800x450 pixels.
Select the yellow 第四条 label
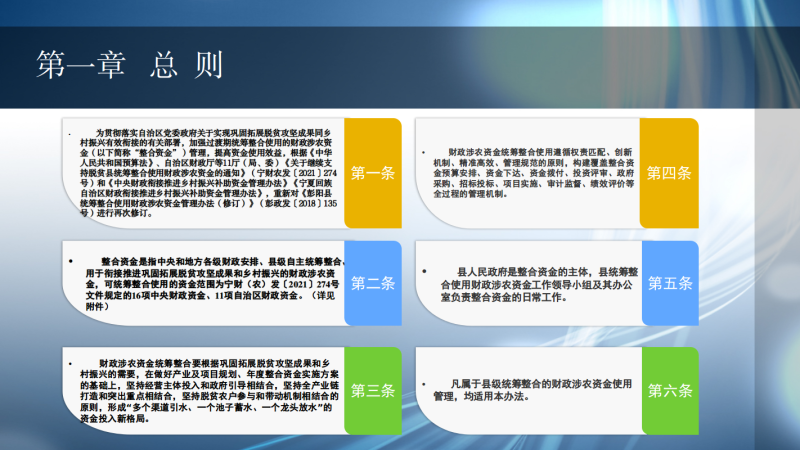[669, 172]
